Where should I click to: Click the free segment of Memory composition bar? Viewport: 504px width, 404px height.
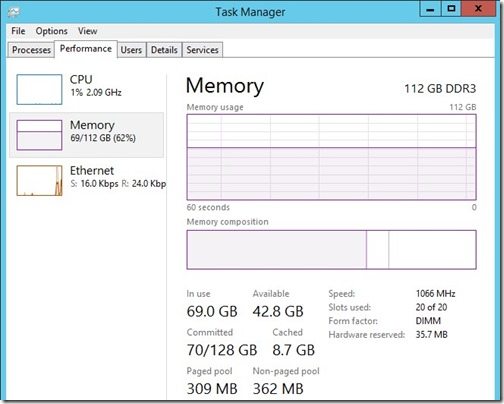[432, 249]
